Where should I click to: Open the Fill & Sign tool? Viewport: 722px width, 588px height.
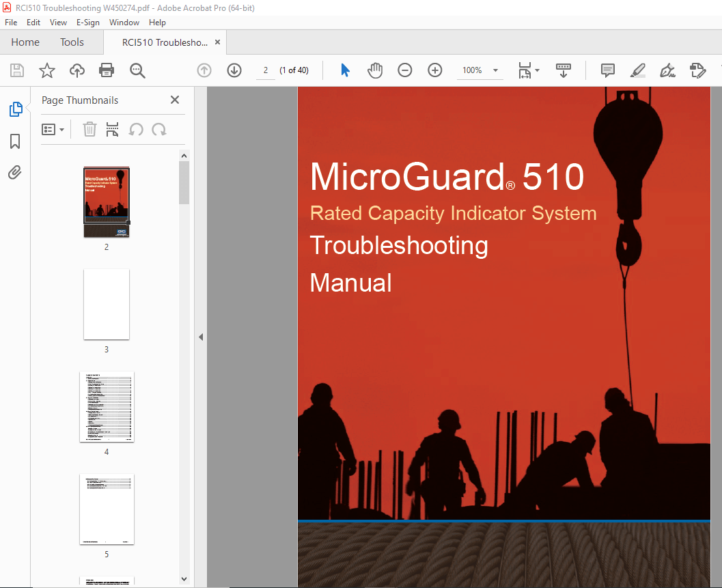point(667,70)
